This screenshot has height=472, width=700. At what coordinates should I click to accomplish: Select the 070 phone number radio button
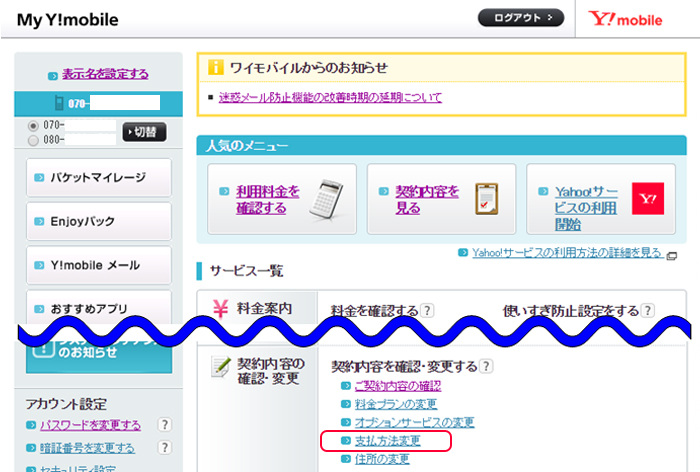click(34, 126)
